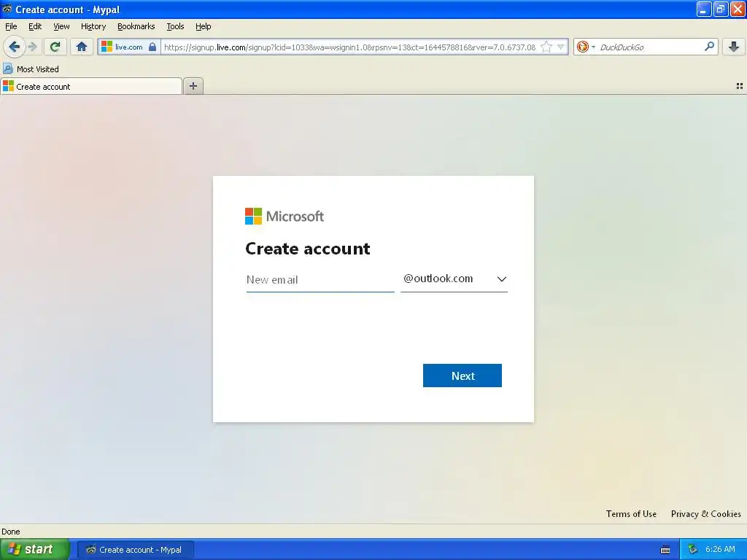Open the Windows start menu
The image size is (747, 560).
point(35,549)
